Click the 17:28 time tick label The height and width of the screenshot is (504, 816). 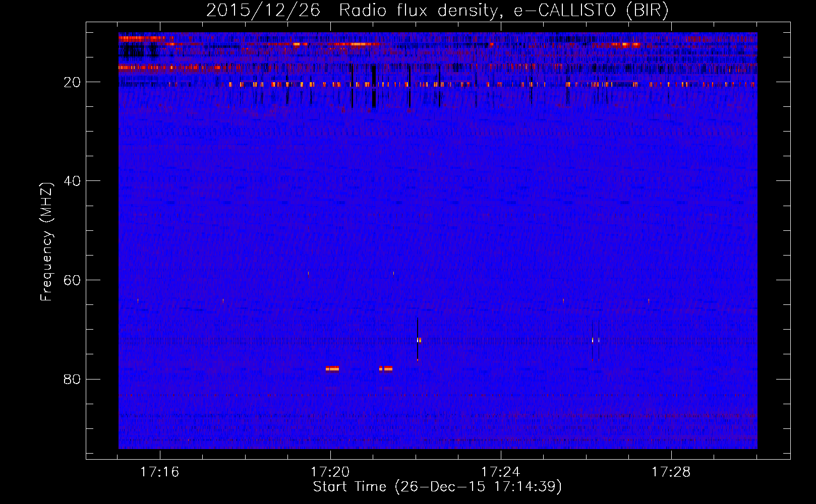point(671,472)
